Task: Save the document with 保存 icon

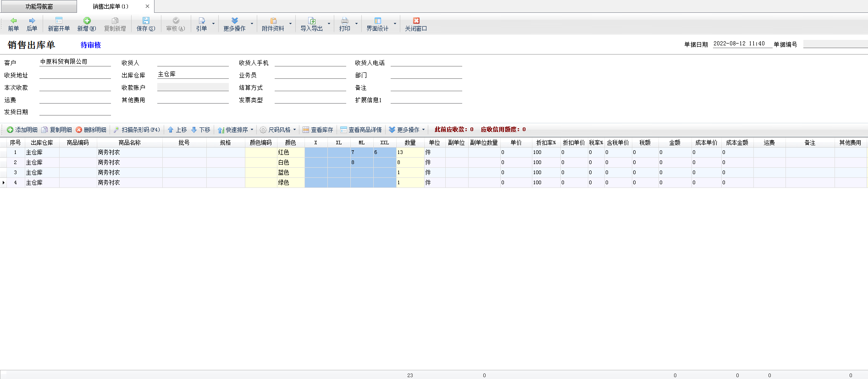Action: click(146, 21)
